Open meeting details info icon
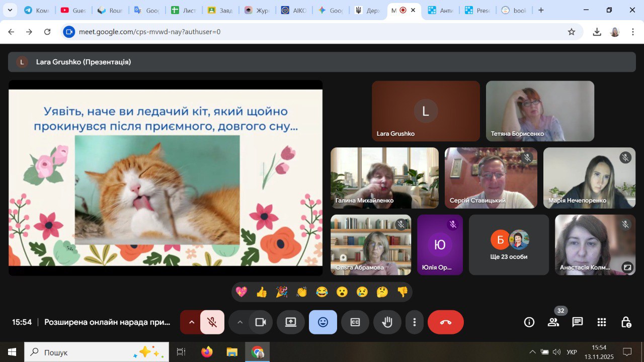The image size is (644, 362). tap(529, 322)
